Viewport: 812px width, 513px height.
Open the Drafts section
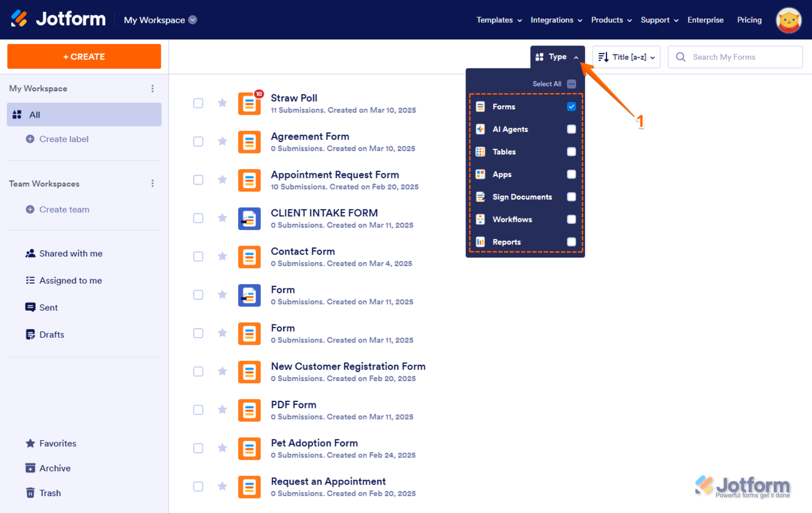click(x=45, y=335)
